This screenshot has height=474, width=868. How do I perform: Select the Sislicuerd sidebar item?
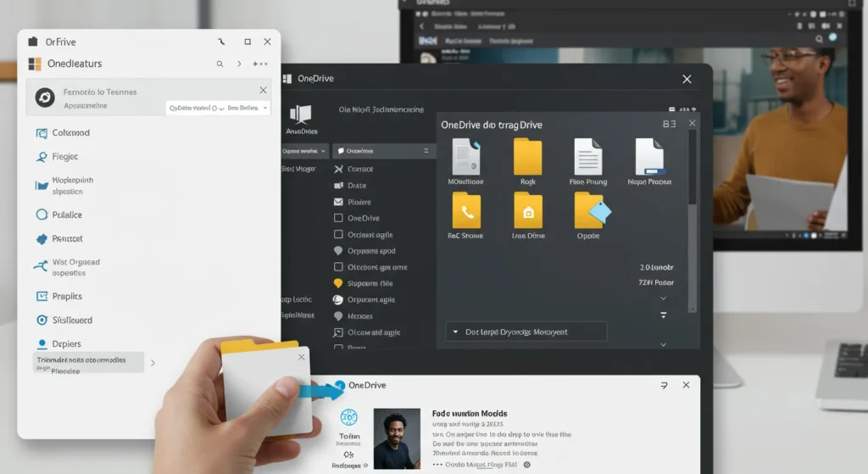click(x=64, y=320)
